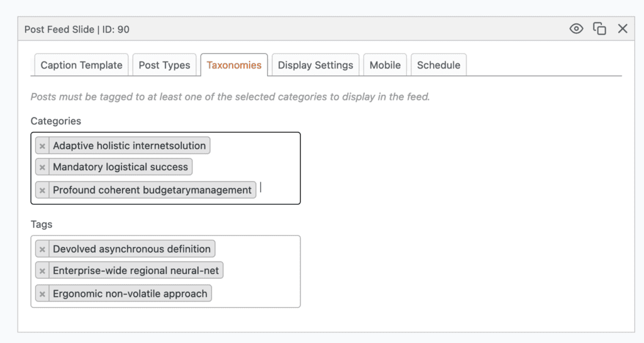The width and height of the screenshot is (644, 343).
Task: Click the 'Adaptive holistic internetsolution' category label
Action: [129, 146]
